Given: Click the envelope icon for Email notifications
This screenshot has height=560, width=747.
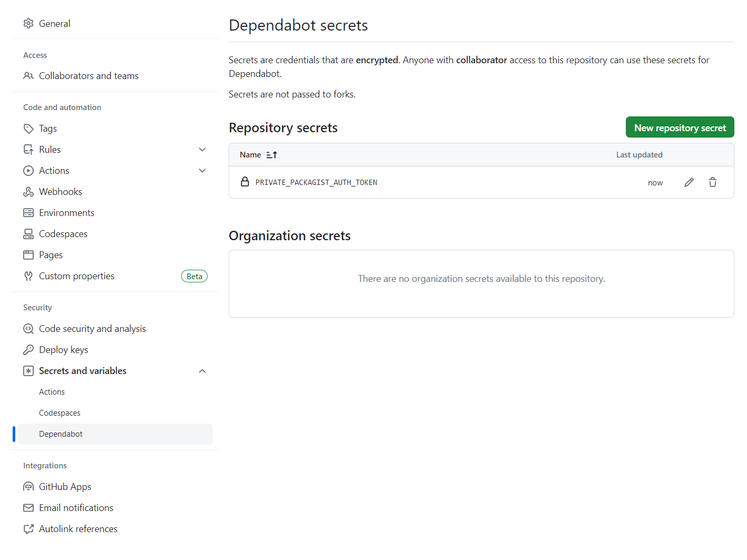Looking at the screenshot, I should 28,508.
